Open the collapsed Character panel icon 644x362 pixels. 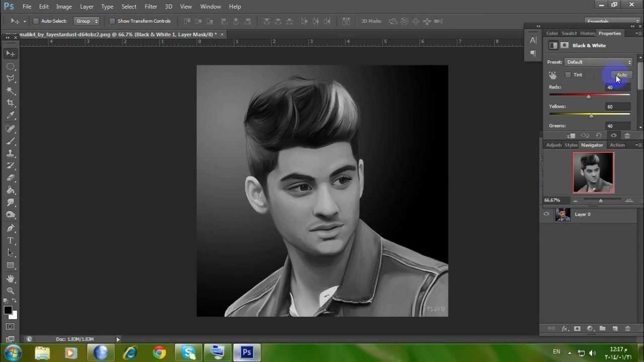coord(533,40)
